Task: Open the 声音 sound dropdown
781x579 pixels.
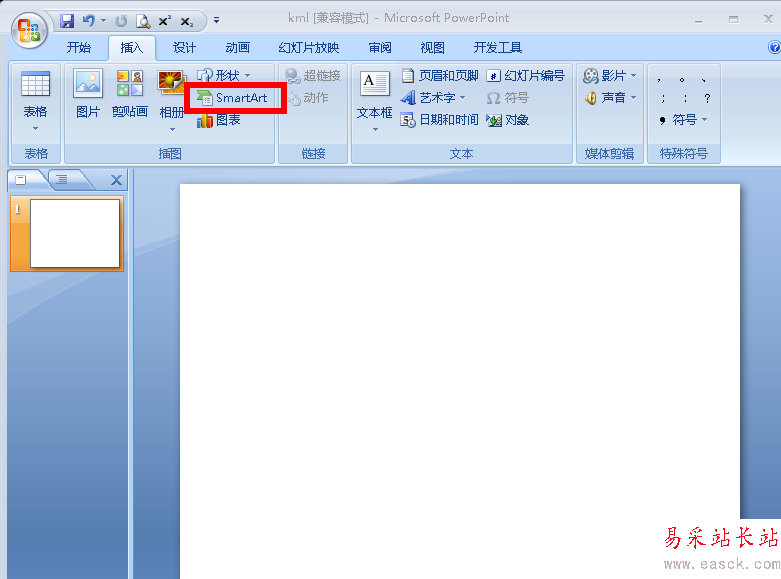Action: [x=610, y=98]
